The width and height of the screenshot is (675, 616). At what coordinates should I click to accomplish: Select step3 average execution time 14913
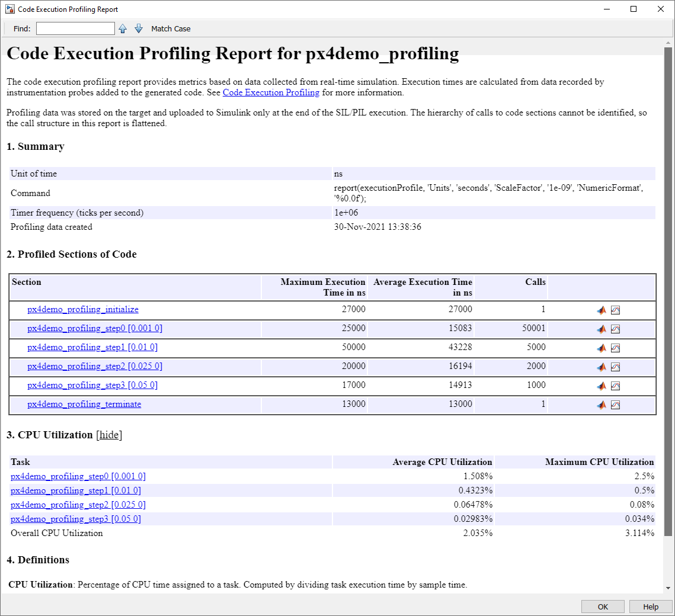coord(460,385)
